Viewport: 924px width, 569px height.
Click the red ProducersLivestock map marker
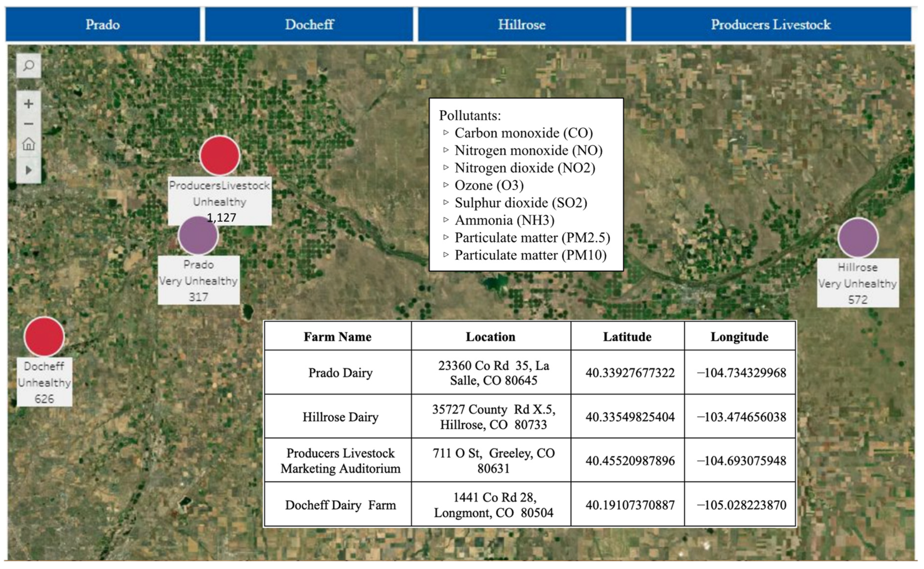(220, 155)
